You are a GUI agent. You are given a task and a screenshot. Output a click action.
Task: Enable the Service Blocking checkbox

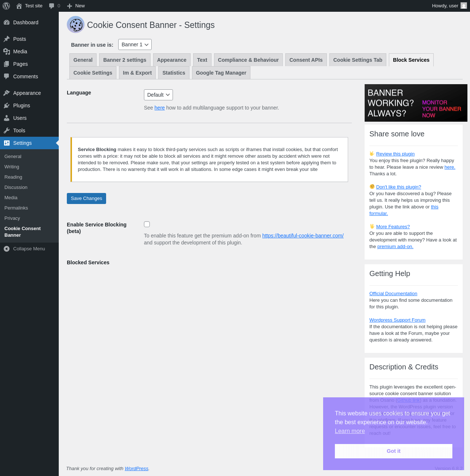click(x=147, y=224)
